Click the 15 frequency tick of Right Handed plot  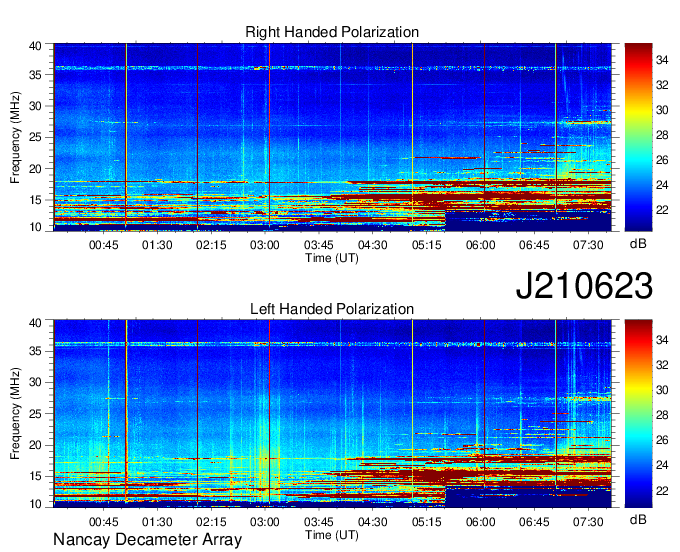[x=35, y=200]
